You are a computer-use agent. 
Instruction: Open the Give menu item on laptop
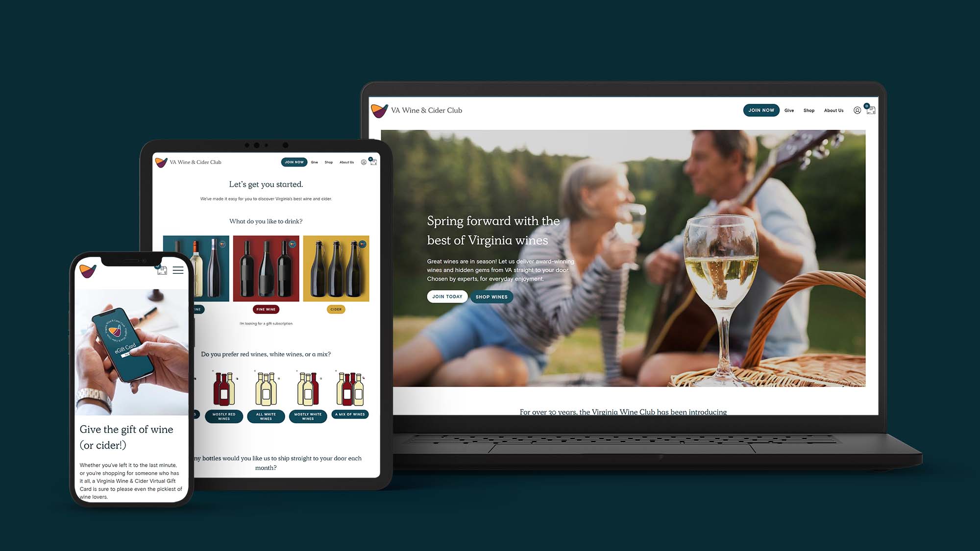pos(789,110)
